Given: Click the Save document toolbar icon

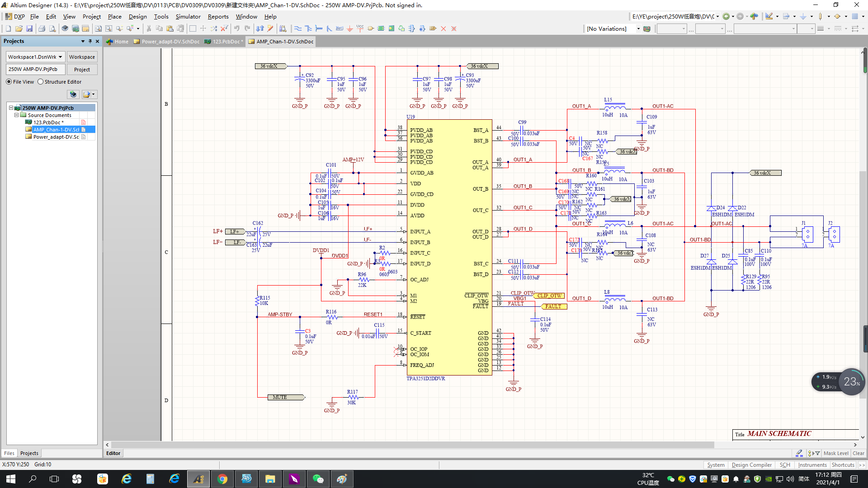Looking at the screenshot, I should 29,28.
